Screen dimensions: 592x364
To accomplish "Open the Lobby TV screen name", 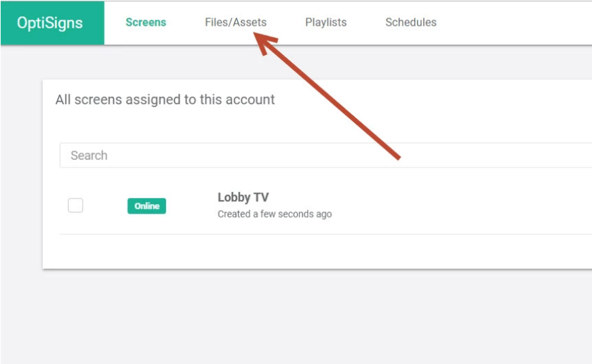I will pos(243,197).
